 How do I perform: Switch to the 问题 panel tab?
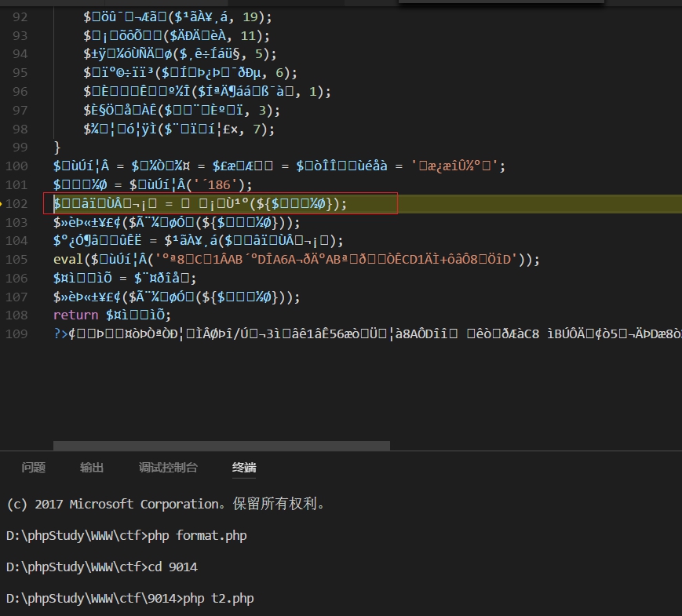34,468
